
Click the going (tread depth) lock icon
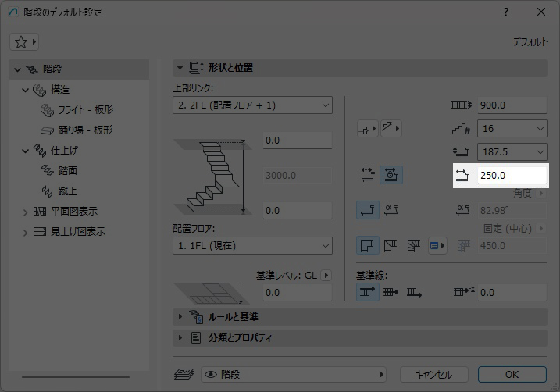(x=368, y=176)
